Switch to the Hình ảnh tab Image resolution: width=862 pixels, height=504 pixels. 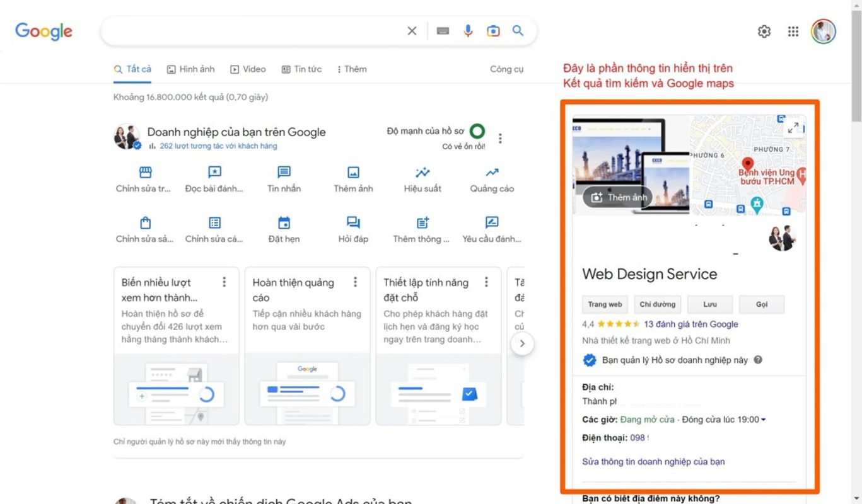[190, 69]
